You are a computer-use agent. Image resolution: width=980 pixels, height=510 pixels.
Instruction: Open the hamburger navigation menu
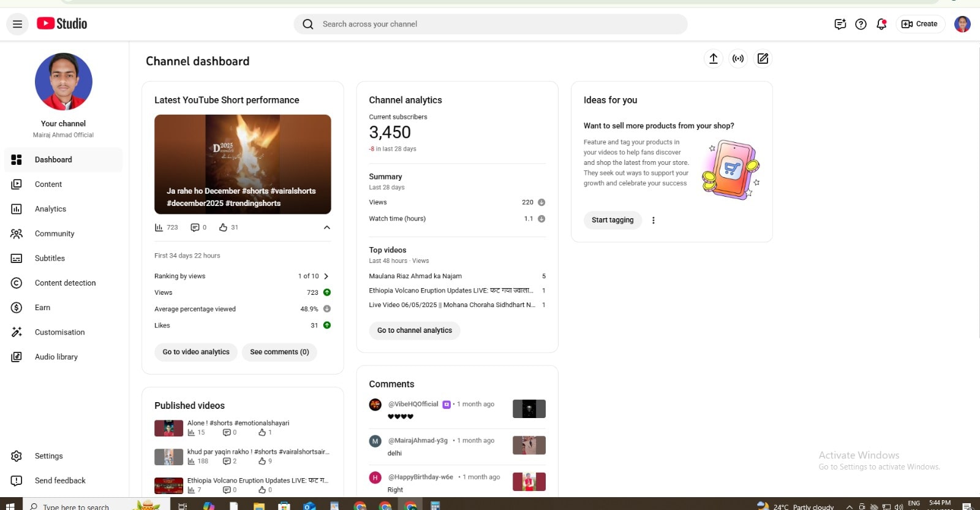[17, 24]
